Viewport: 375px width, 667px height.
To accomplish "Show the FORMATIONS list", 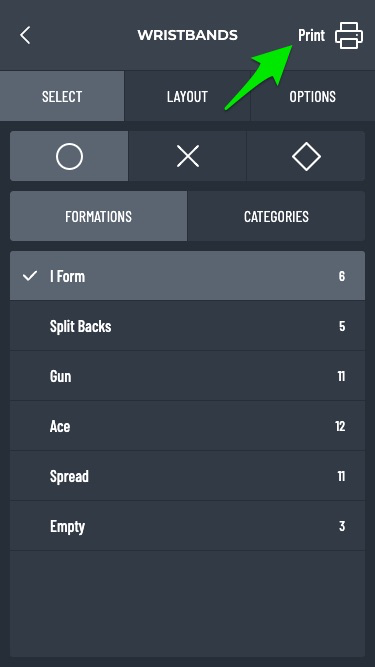I will [98, 216].
